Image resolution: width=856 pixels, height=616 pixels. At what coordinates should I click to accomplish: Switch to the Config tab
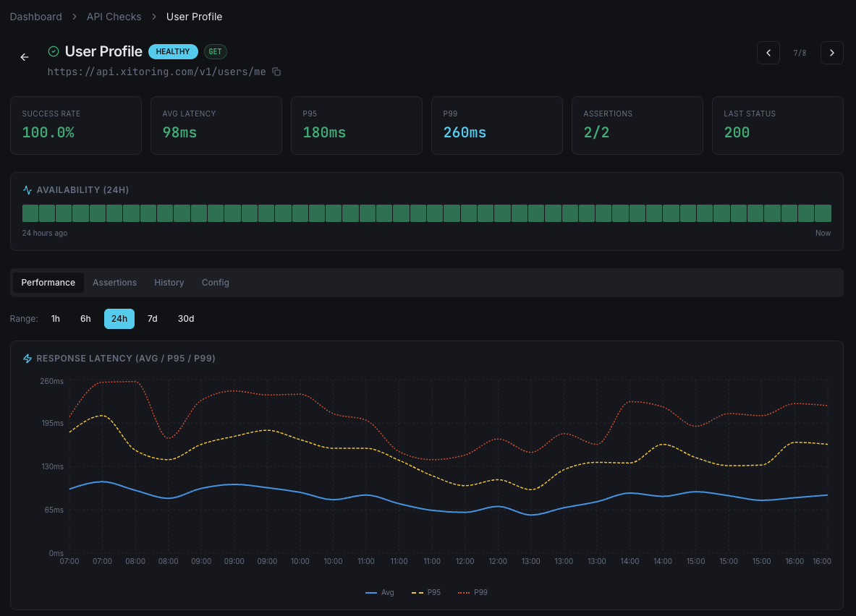(215, 282)
